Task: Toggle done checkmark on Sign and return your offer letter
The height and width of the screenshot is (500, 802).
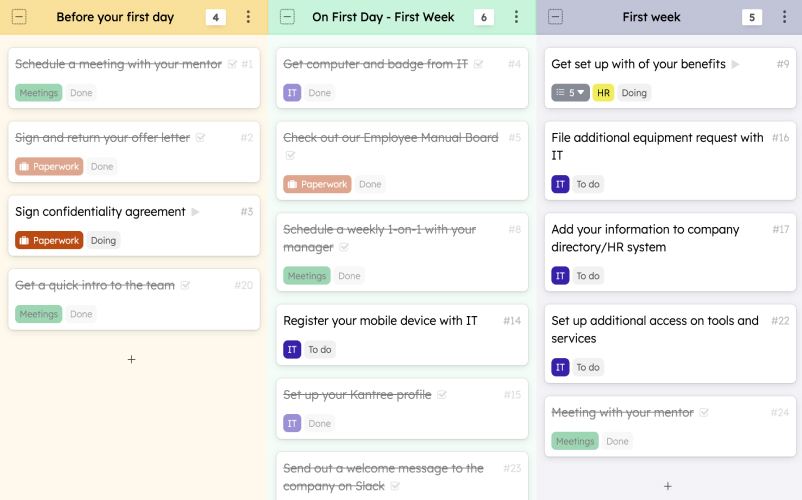Action: [x=200, y=138]
